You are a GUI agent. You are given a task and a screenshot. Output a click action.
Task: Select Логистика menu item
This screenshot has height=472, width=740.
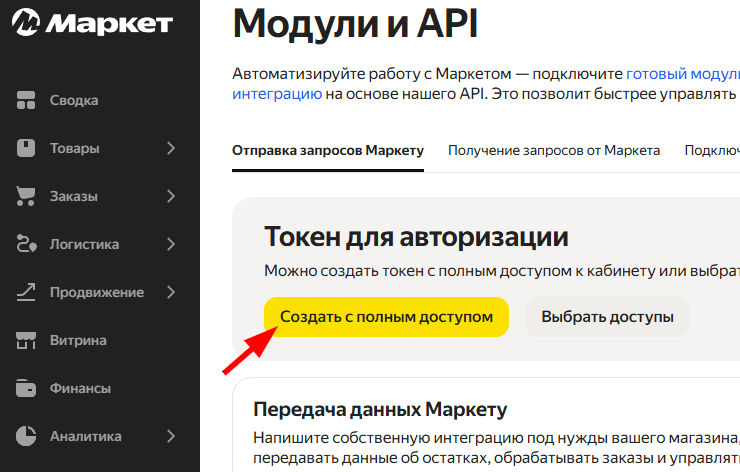coord(84,244)
